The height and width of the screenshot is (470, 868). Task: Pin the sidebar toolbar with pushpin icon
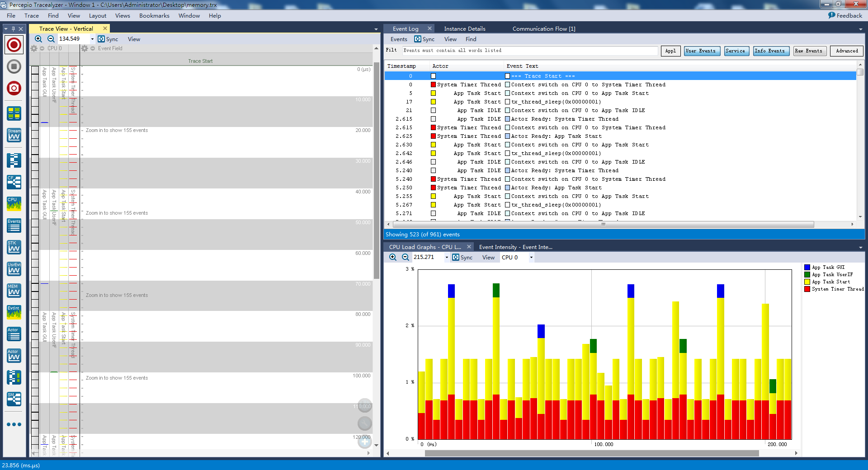pos(13,28)
